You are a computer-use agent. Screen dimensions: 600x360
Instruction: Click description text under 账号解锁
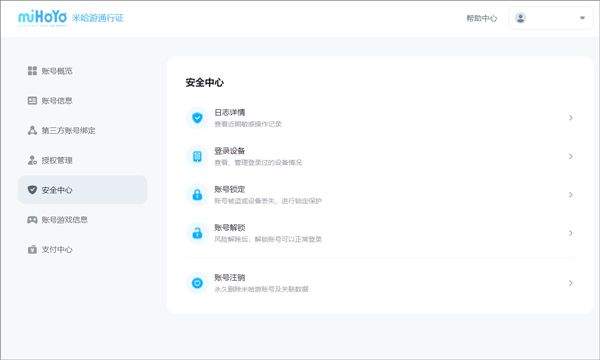[268, 239]
